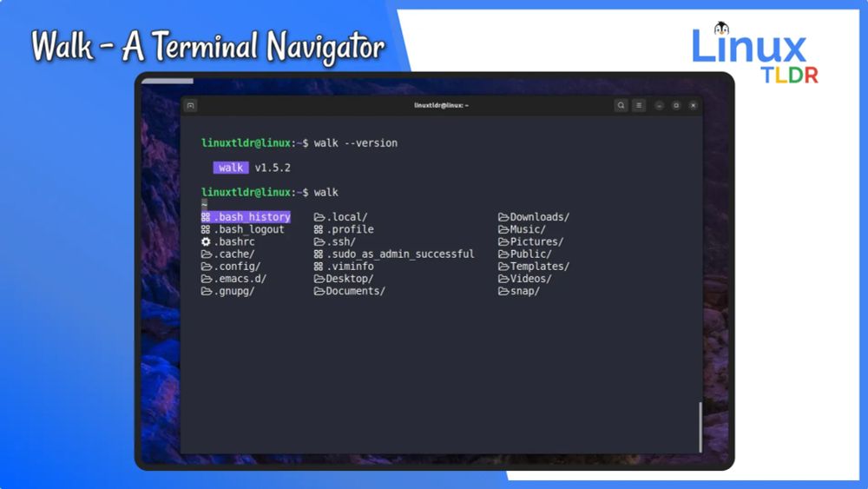
Task: Click the folder icon beside .gnupg/
Action: click(206, 291)
